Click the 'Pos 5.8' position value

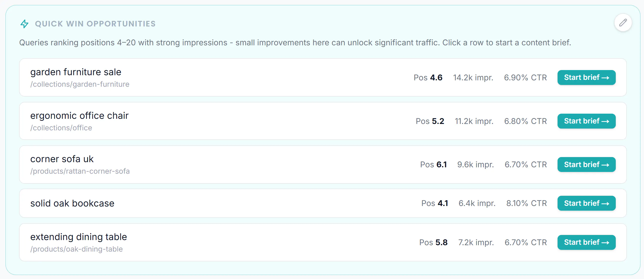point(433,242)
